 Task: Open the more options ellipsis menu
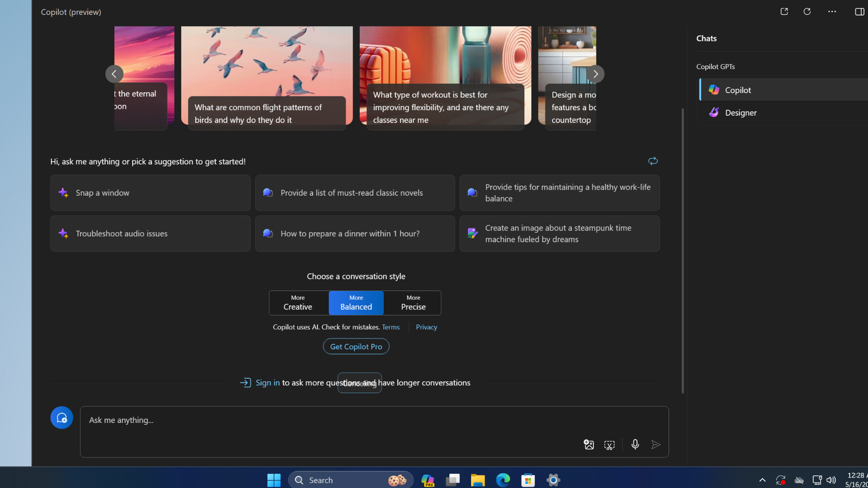(832, 11)
